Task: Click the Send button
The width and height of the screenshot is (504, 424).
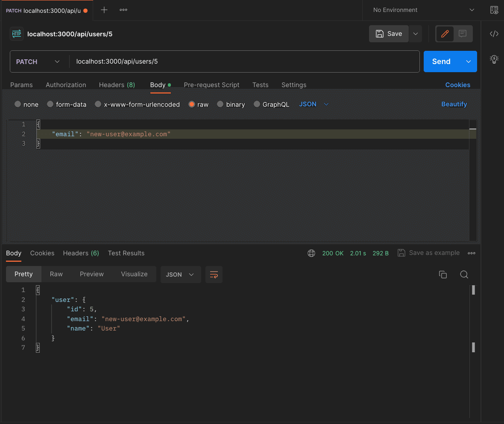Action: [x=441, y=61]
